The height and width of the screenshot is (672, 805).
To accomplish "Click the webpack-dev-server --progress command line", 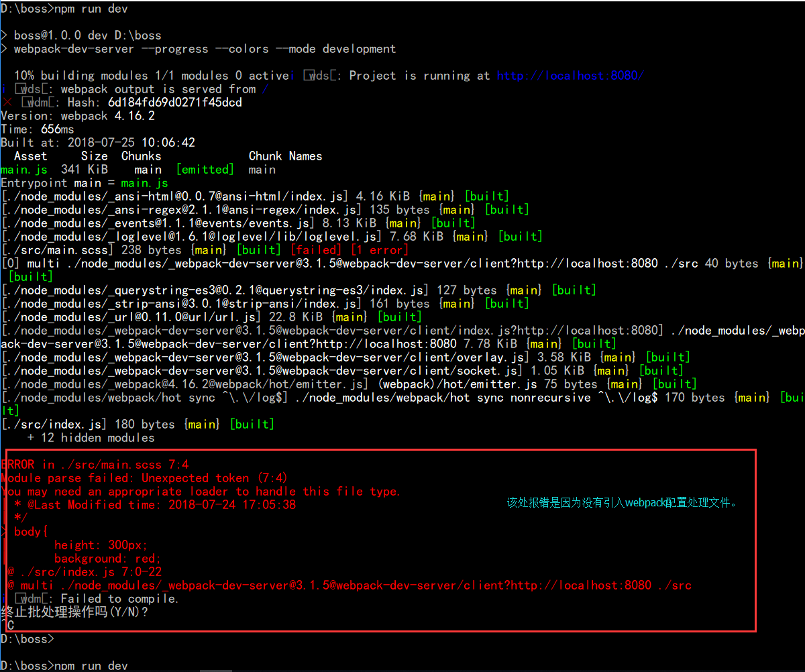I will 205,49.
